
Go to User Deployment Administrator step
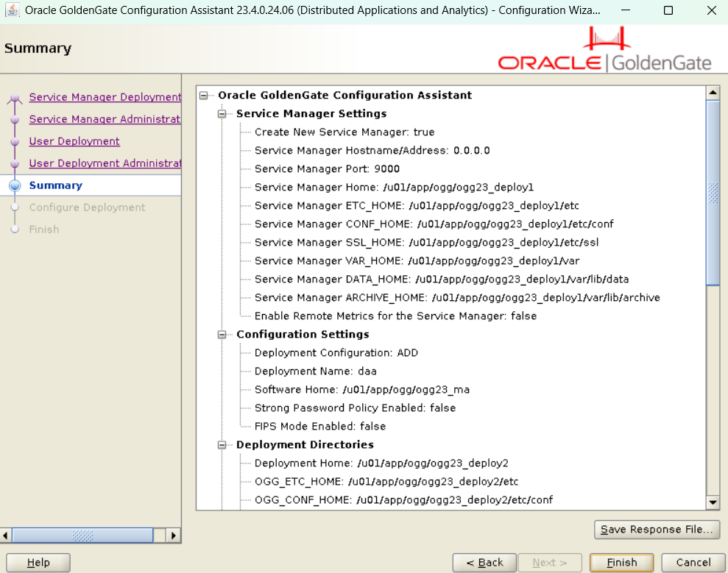(x=105, y=163)
